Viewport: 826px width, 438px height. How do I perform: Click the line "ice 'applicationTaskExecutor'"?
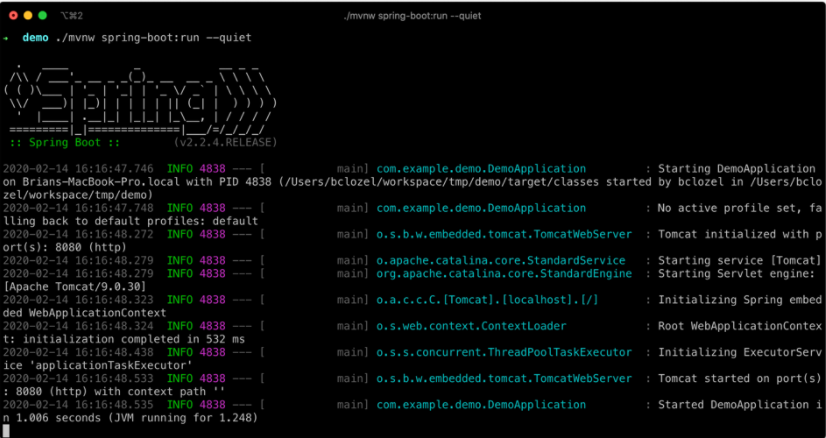click(97, 365)
